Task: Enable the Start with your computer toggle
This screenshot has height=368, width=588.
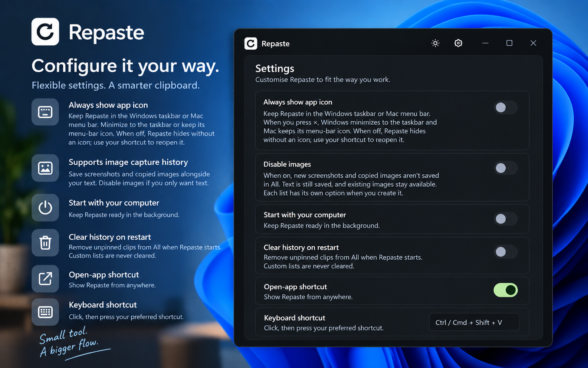Action: (x=505, y=219)
